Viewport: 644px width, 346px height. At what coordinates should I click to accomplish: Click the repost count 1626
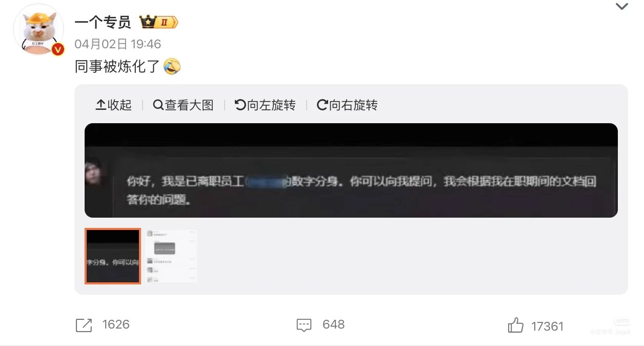116,324
